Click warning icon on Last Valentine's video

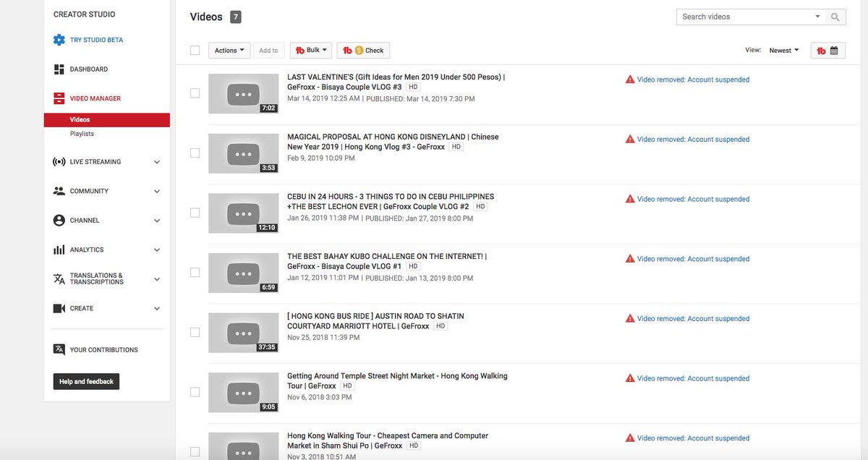[630, 80]
